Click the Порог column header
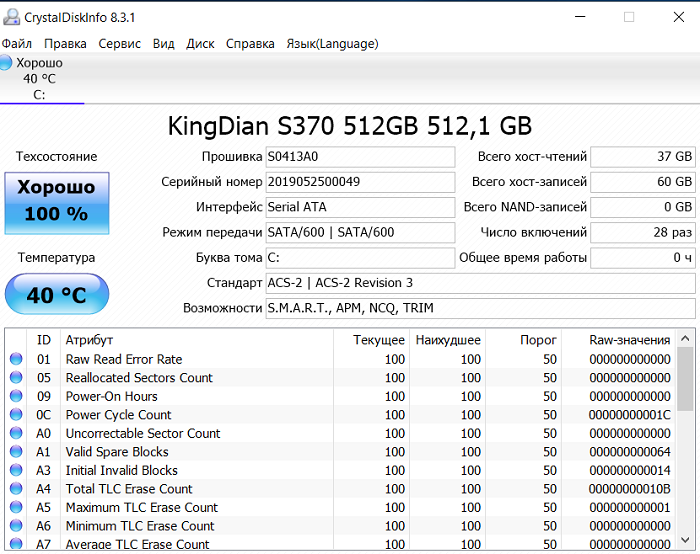The image size is (700, 554). pos(523,340)
